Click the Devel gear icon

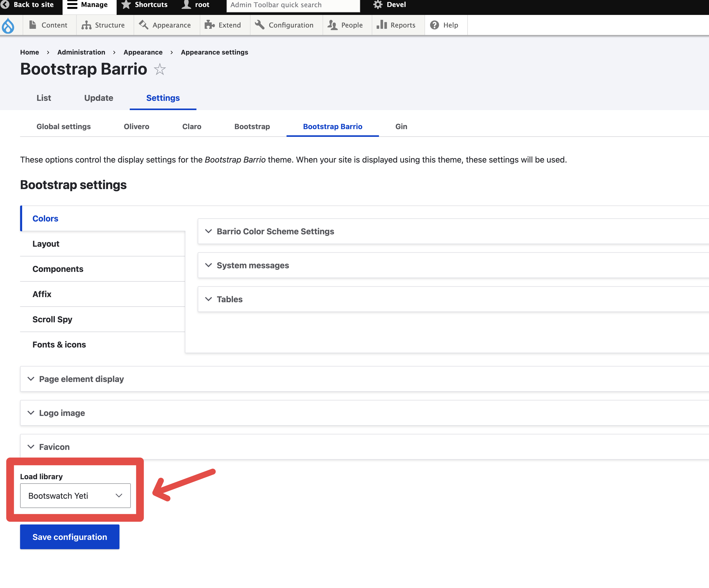coord(378,5)
